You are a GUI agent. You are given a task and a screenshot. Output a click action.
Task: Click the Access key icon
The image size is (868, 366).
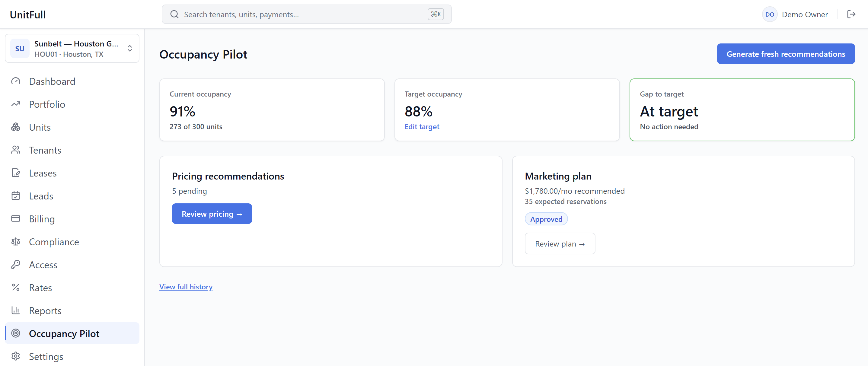[16, 265]
